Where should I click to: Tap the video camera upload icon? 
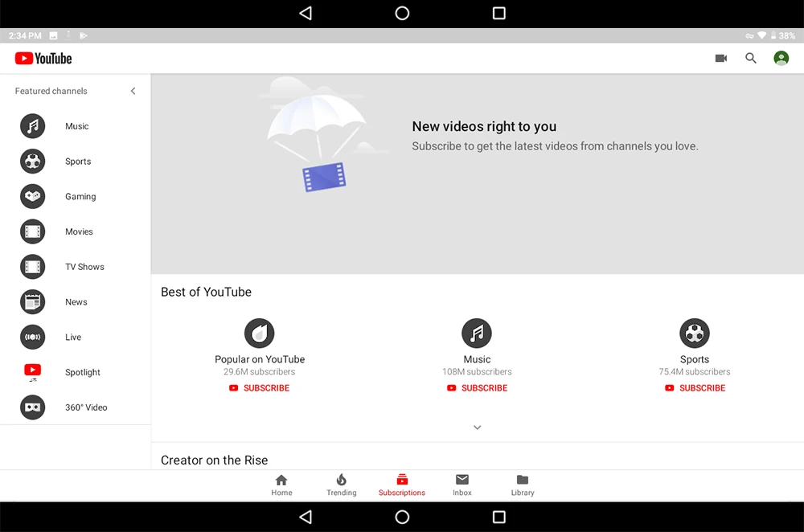[x=721, y=59]
